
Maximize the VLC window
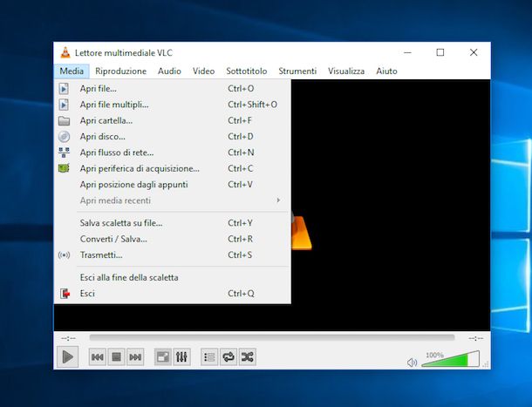pos(440,52)
